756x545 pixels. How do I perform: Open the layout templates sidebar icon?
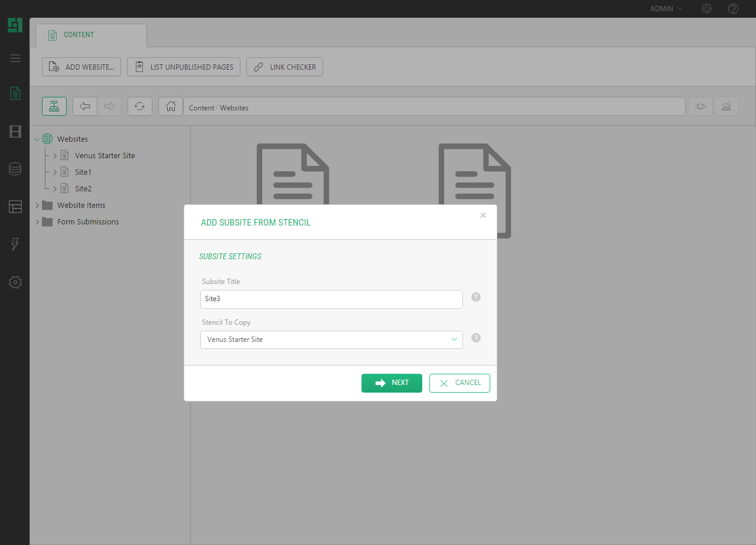tap(15, 207)
